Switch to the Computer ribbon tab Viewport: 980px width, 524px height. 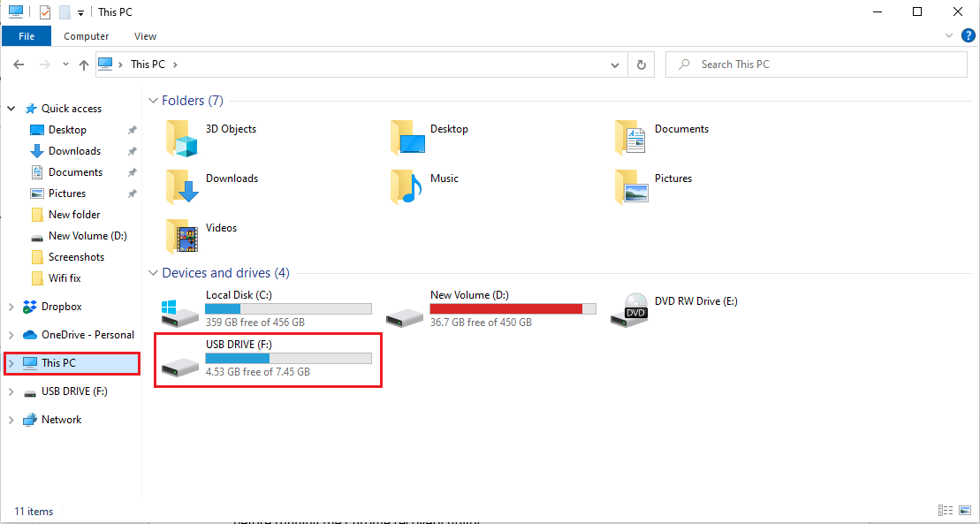click(87, 36)
